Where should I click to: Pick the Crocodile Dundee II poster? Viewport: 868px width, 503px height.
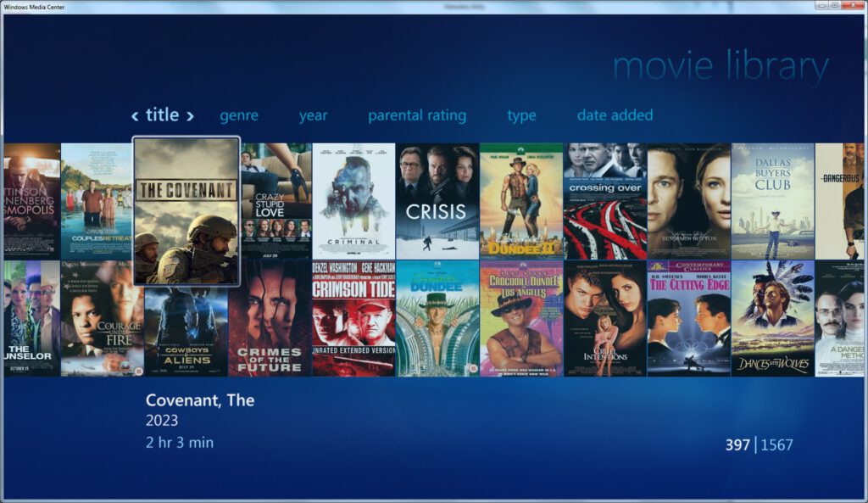click(x=521, y=201)
